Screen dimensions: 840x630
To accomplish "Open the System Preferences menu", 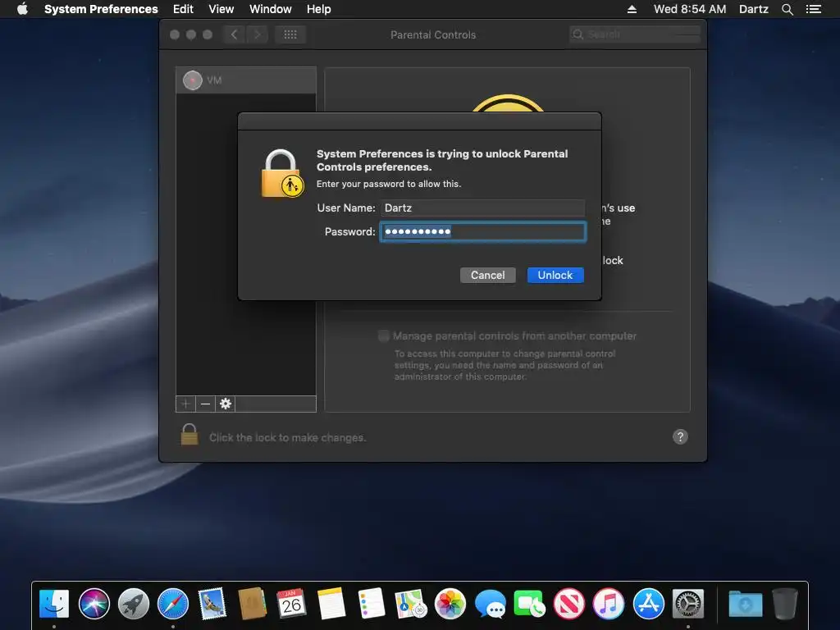I will [x=101, y=9].
